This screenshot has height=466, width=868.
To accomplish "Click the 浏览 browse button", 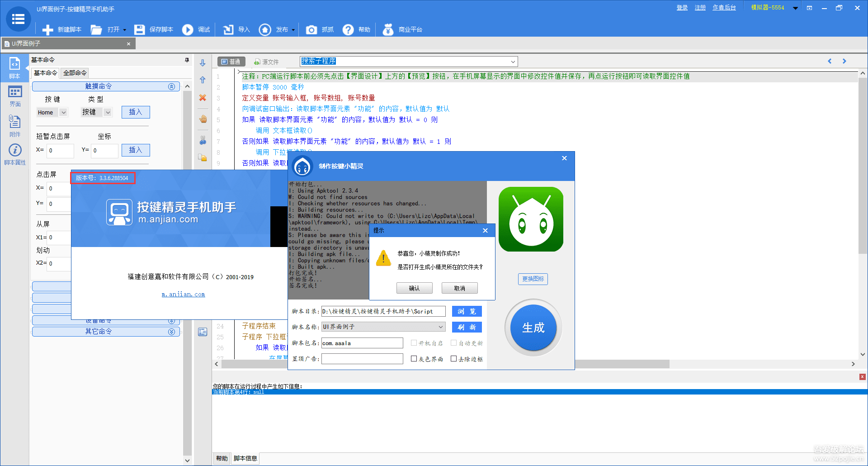I will (x=467, y=311).
